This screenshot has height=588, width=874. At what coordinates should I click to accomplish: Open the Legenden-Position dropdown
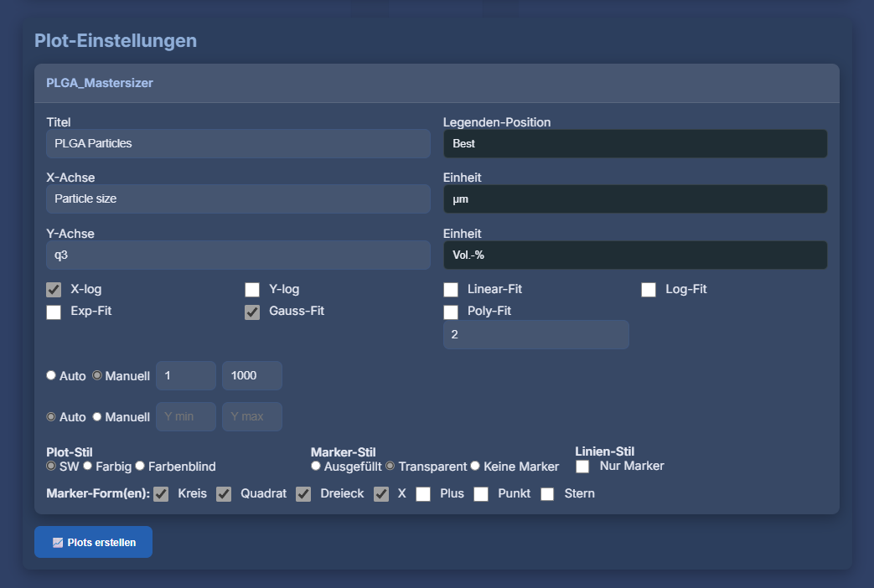[634, 143]
